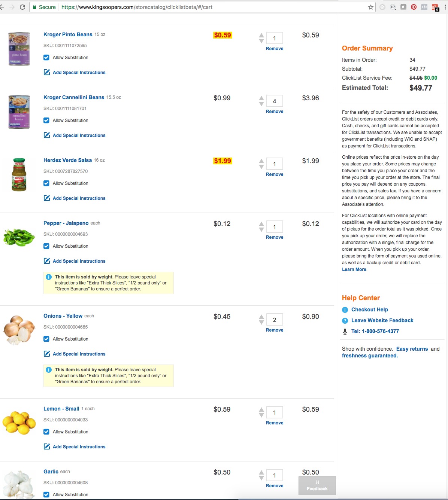Bookmark this page with the star icon
Viewport: 448px width, 500px height.
point(371,7)
